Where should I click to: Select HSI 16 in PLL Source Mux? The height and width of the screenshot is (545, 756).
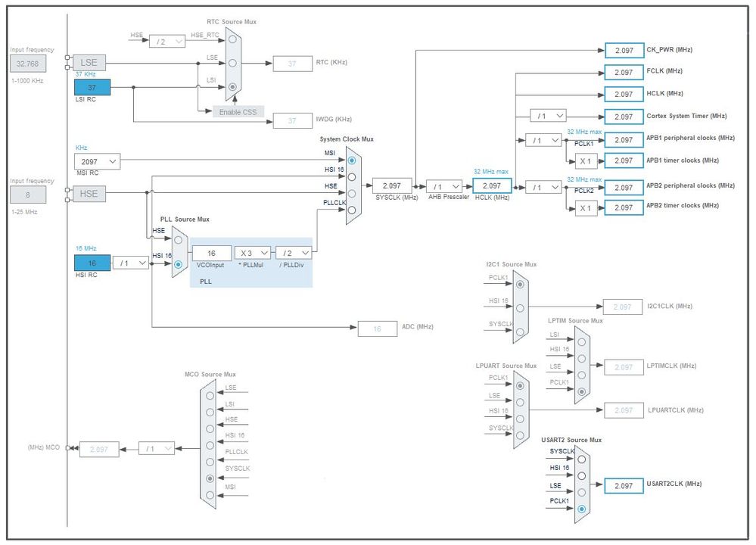179,264
